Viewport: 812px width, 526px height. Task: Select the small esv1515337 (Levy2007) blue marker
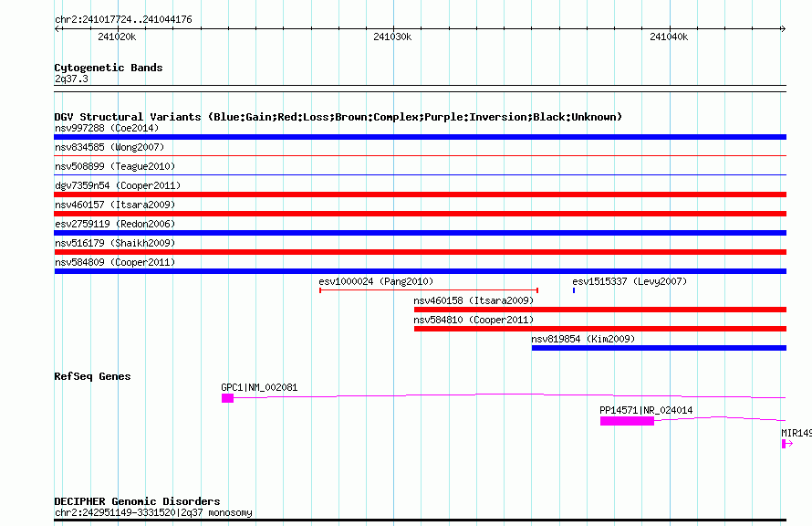point(574,290)
